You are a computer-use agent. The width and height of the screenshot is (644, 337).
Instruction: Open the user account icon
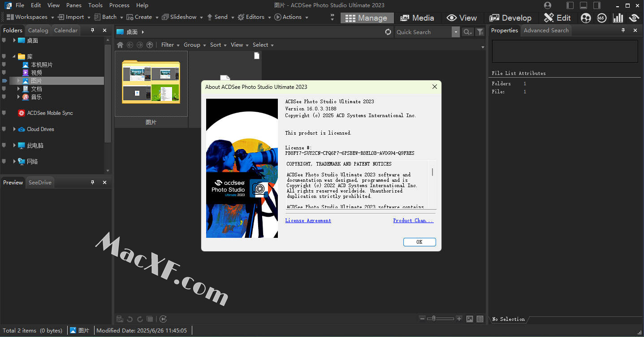pos(548,5)
